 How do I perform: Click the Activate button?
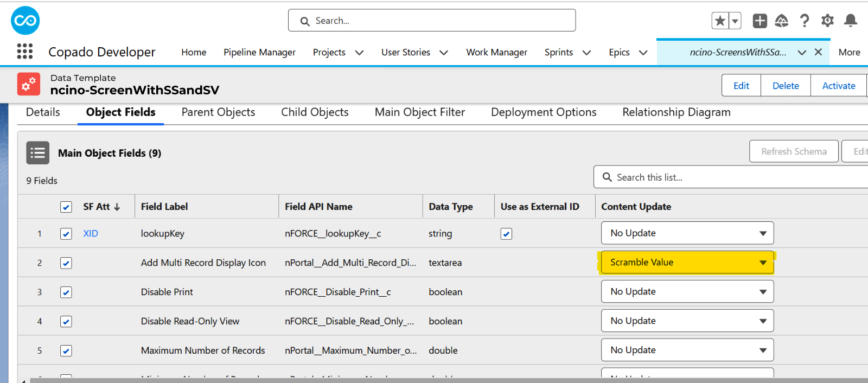point(839,86)
